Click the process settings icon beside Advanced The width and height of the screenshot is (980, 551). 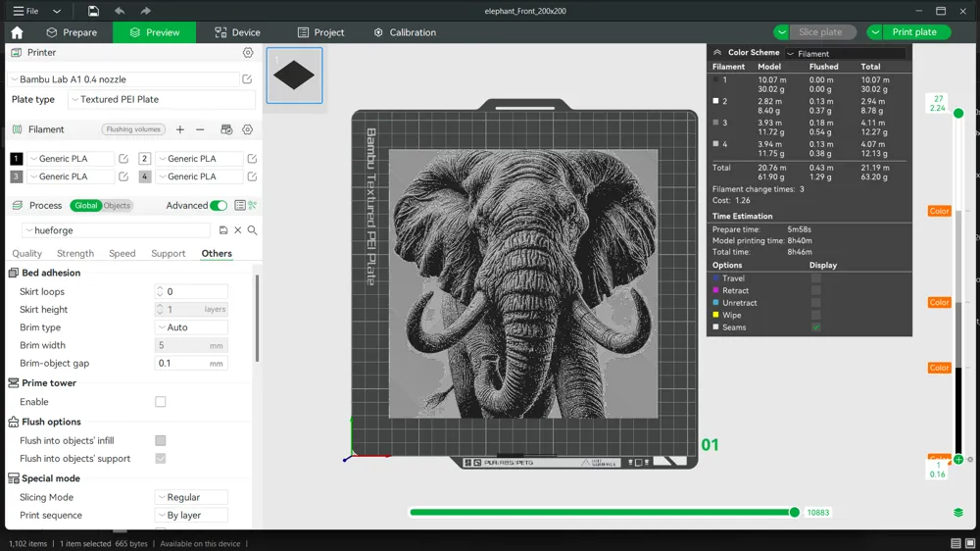pos(253,205)
